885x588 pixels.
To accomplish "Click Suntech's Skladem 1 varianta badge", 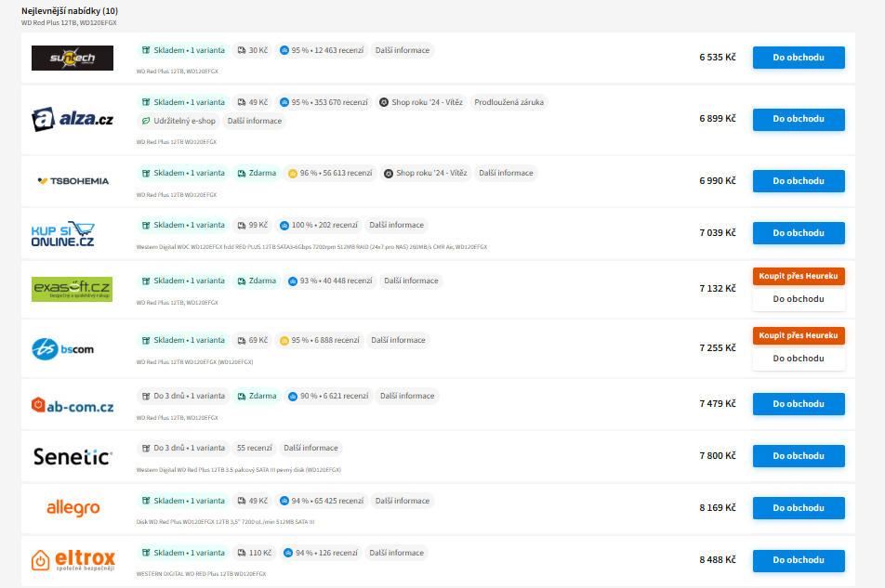I will point(183,50).
